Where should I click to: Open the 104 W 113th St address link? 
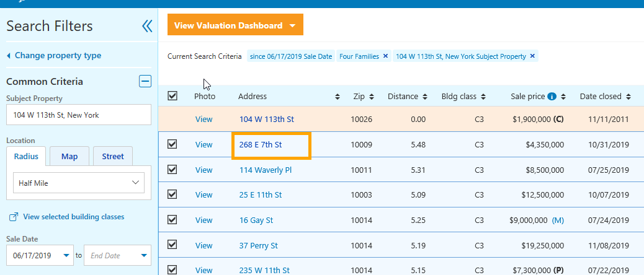pyautogui.click(x=267, y=120)
